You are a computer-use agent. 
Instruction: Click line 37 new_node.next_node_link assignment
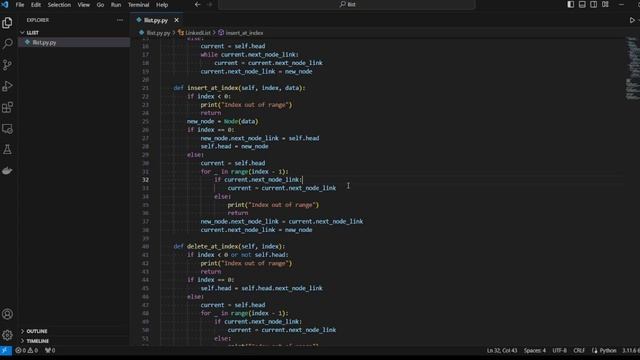[x=282, y=221]
